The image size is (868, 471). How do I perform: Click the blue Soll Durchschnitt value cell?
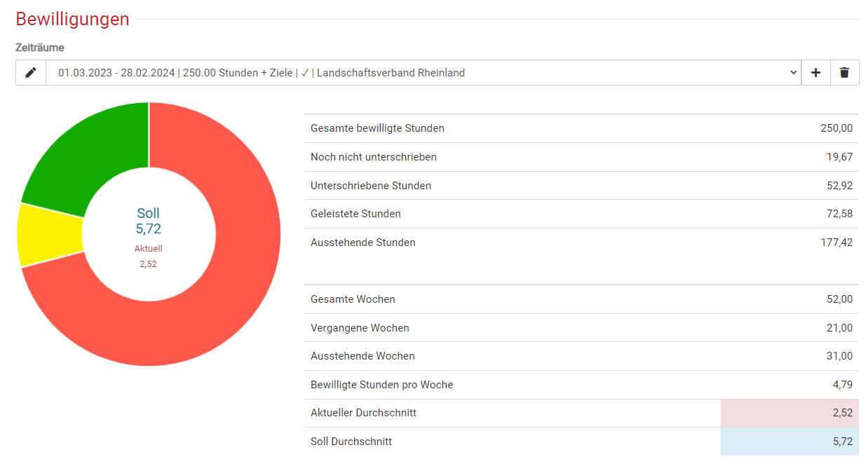[x=789, y=442]
